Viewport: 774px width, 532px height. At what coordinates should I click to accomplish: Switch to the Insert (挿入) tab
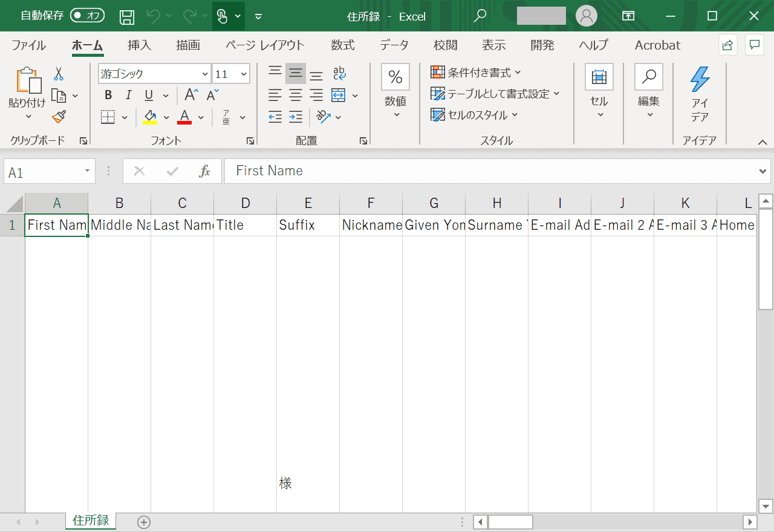(x=139, y=45)
